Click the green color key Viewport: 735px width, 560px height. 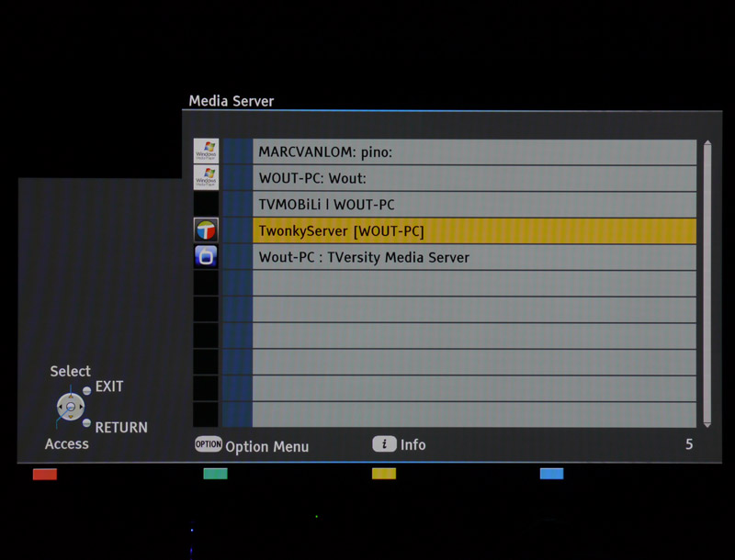215,474
